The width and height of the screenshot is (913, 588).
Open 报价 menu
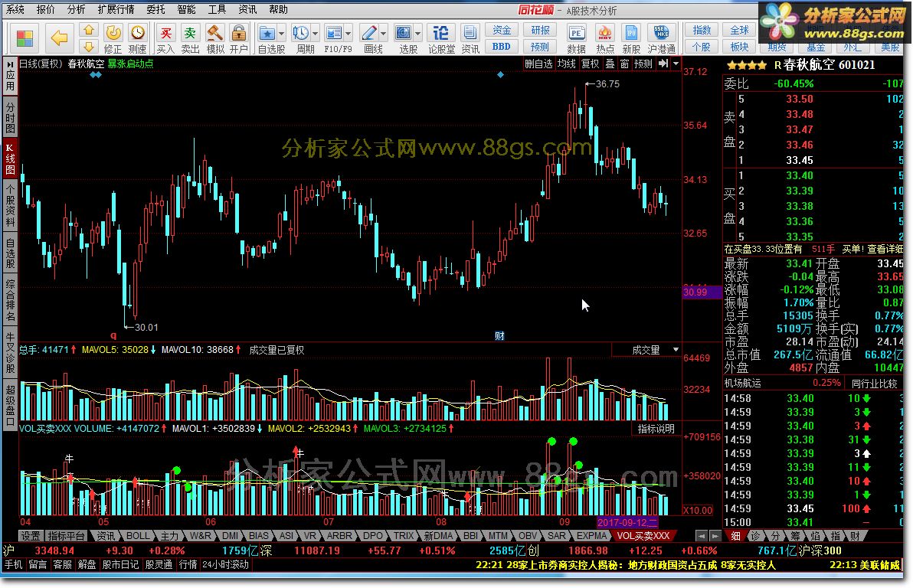point(45,9)
